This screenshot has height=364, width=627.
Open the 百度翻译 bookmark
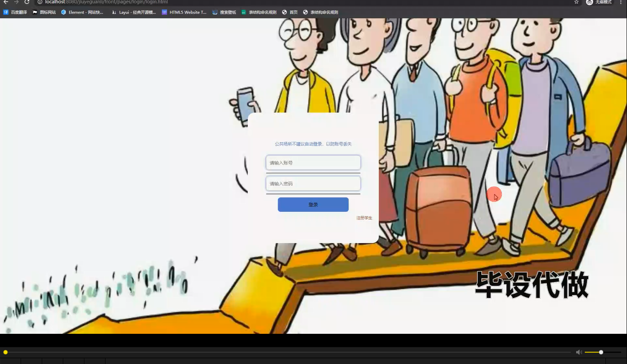[x=15, y=12]
